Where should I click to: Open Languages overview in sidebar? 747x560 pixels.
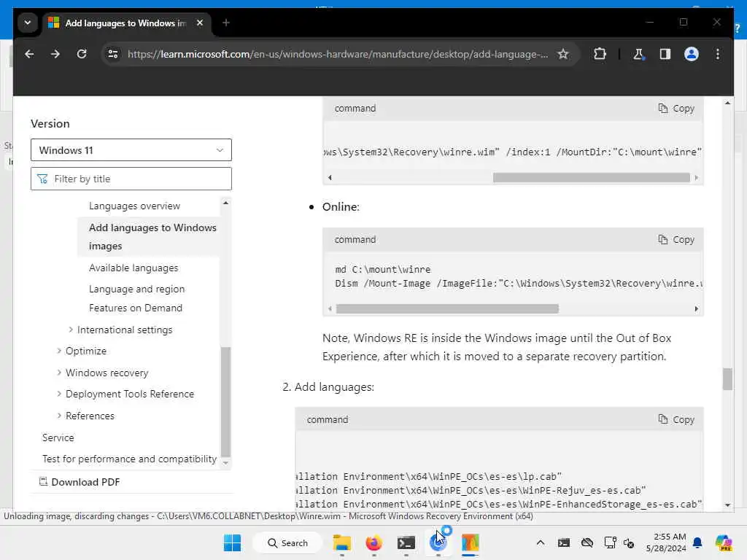[x=134, y=206]
